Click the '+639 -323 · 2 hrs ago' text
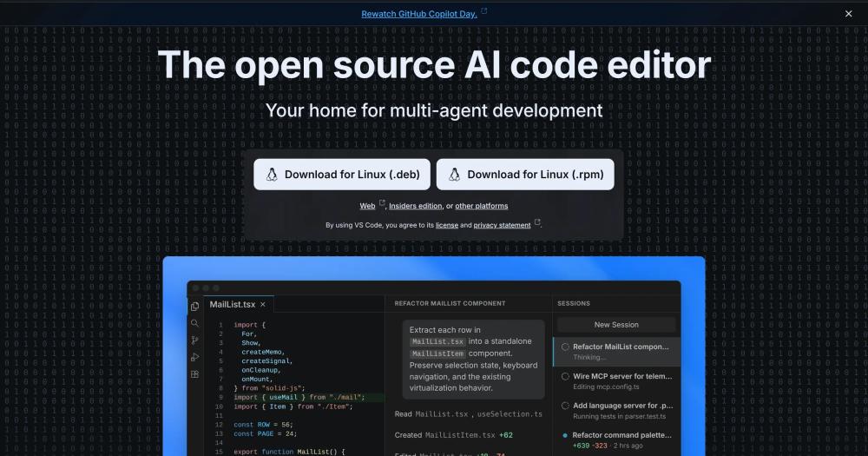The height and width of the screenshot is (456, 868). tap(608, 446)
